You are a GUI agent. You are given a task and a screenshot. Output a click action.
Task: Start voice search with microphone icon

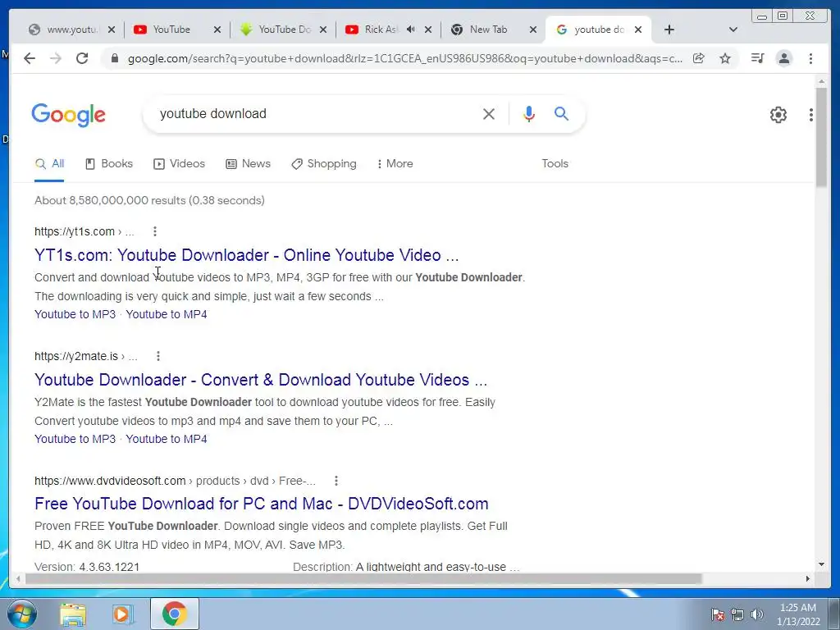click(529, 113)
